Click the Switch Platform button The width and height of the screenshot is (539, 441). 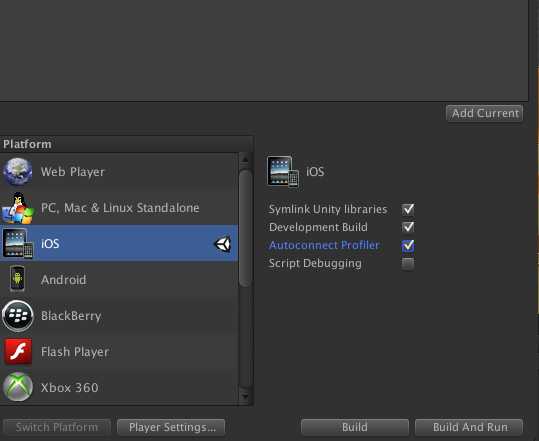56,427
